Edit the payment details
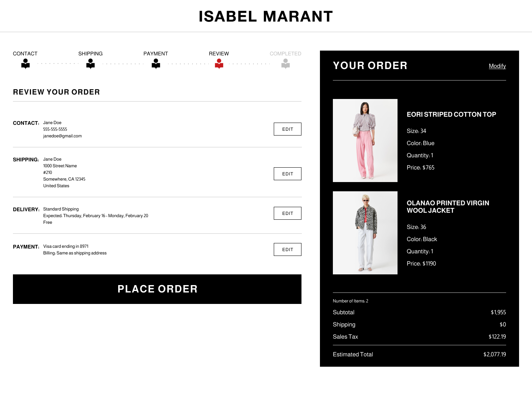 pyautogui.click(x=287, y=250)
